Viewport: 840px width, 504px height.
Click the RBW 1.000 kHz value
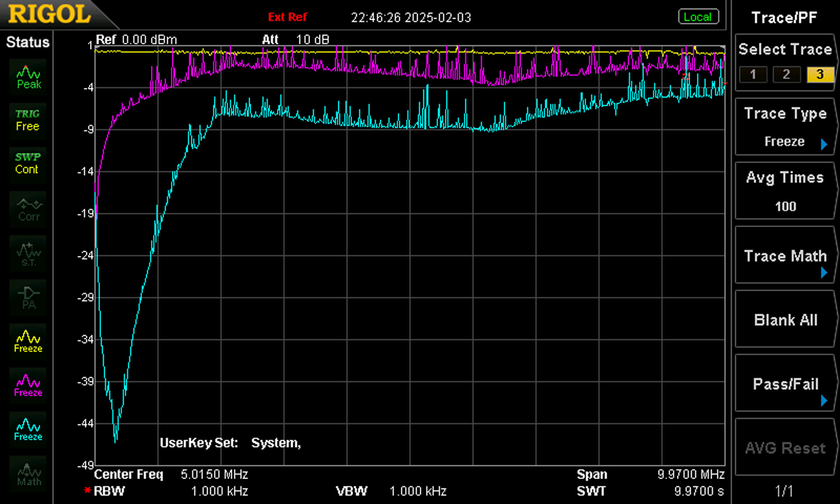(220, 491)
